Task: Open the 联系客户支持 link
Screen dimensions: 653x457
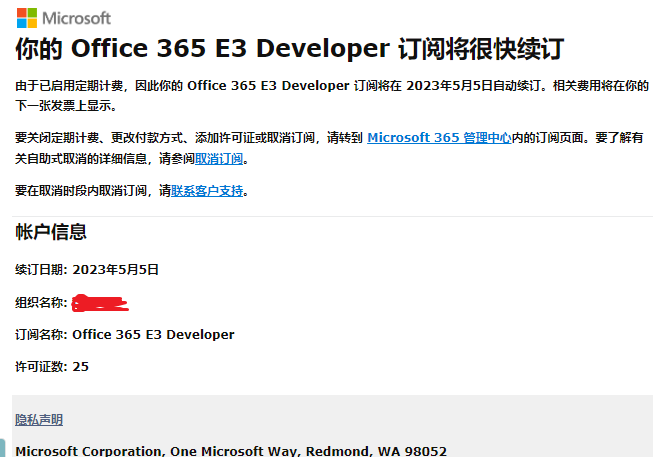Action: (207, 190)
